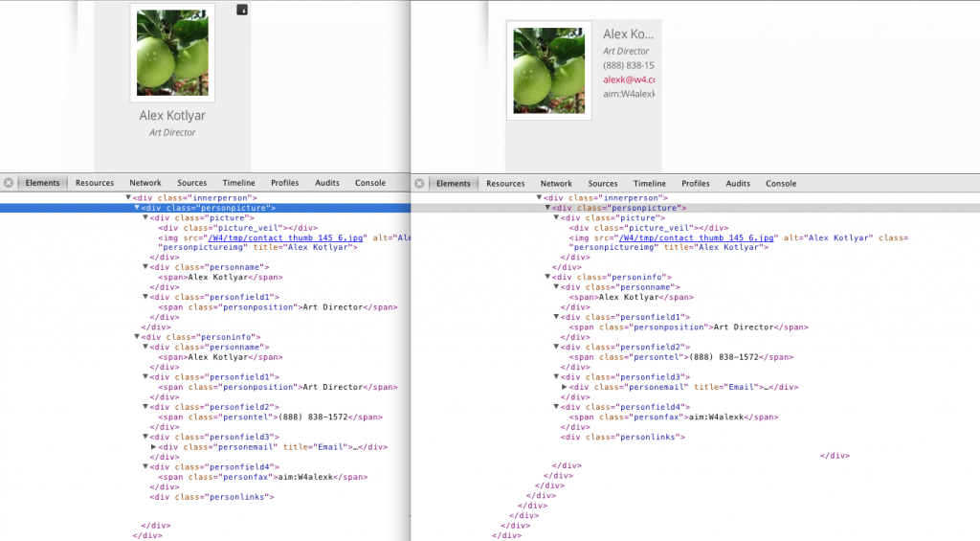Open the Console tab in the right DevTools
Viewport: 980px width, 541px height.
[x=781, y=183]
